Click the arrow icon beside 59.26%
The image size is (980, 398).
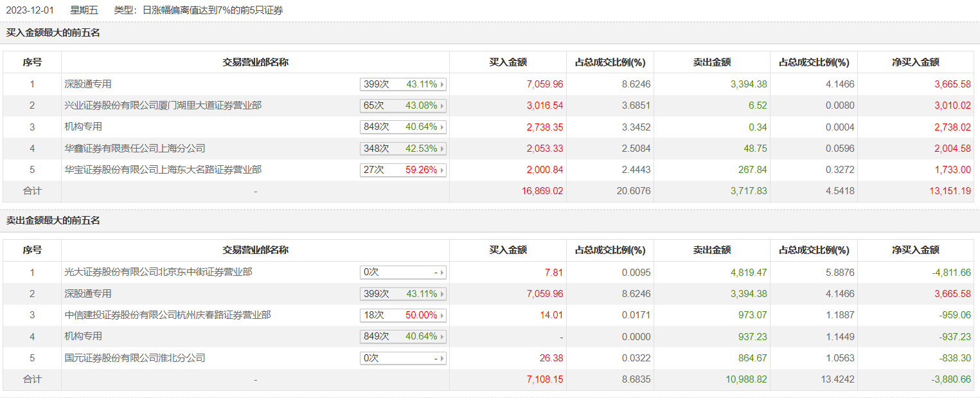point(442,170)
